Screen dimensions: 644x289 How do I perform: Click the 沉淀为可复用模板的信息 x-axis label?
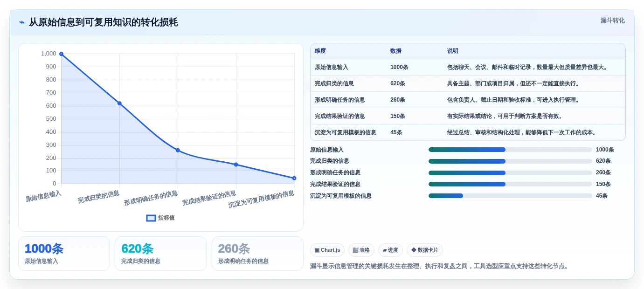(261, 200)
